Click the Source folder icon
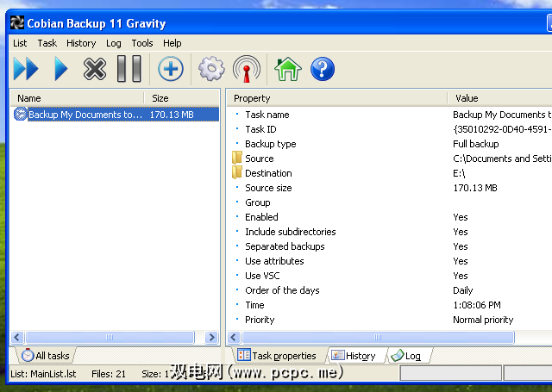This screenshot has height=392, width=552. point(237,158)
